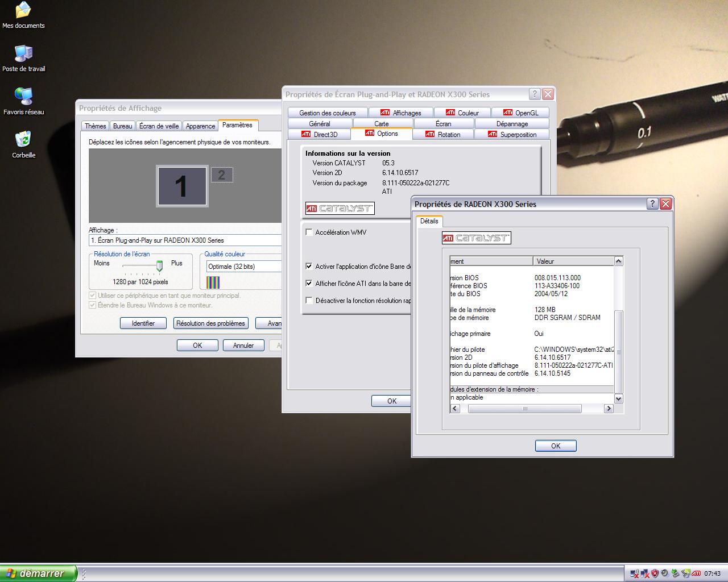
Task: Click the ATI tray icon in the taskbar
Action: 696,573
